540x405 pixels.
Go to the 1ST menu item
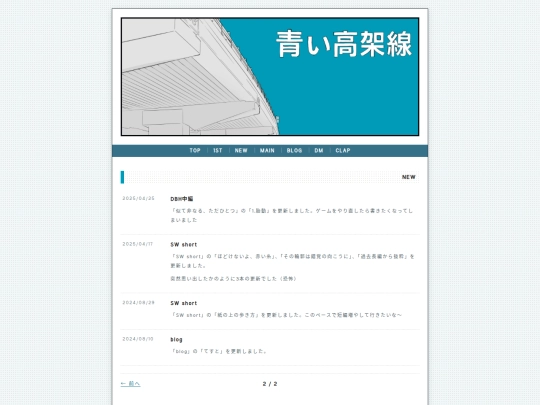click(218, 150)
